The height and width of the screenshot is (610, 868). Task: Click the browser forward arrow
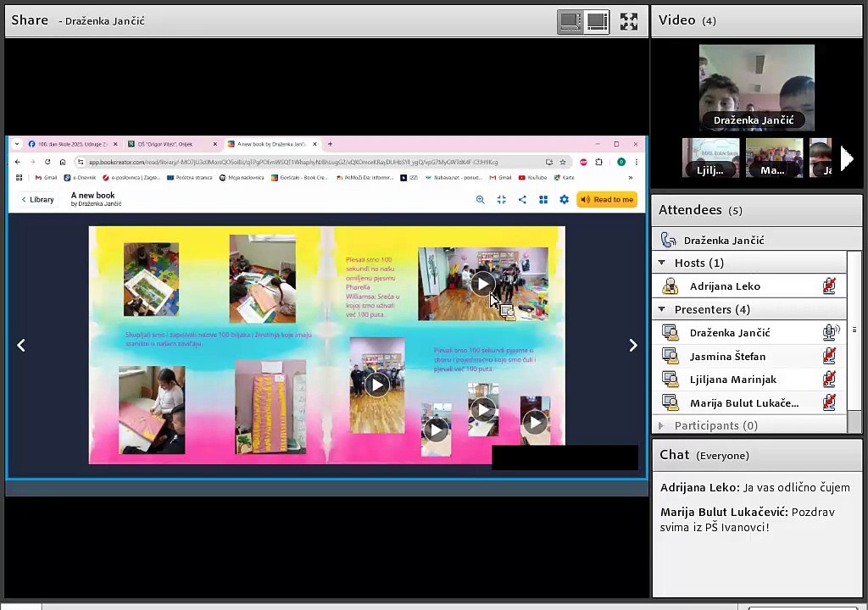33,162
